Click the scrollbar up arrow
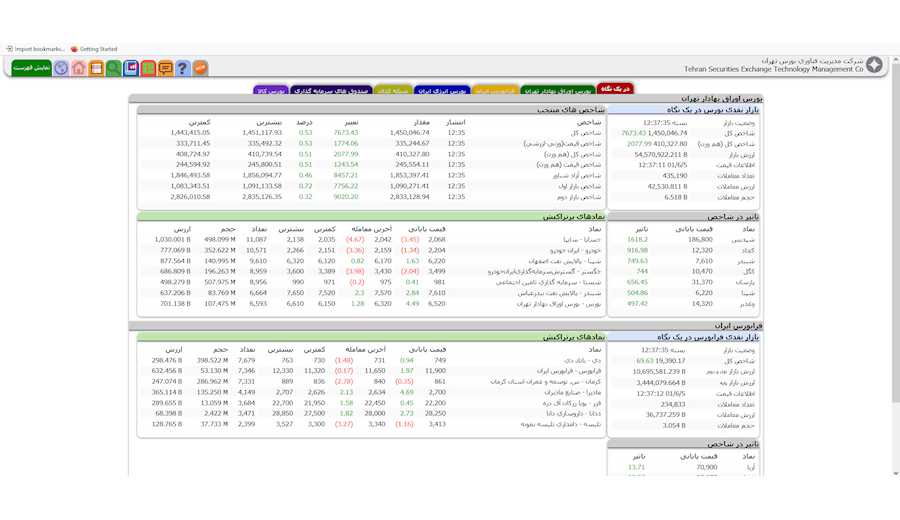The height and width of the screenshot is (520, 900). pos(895,60)
